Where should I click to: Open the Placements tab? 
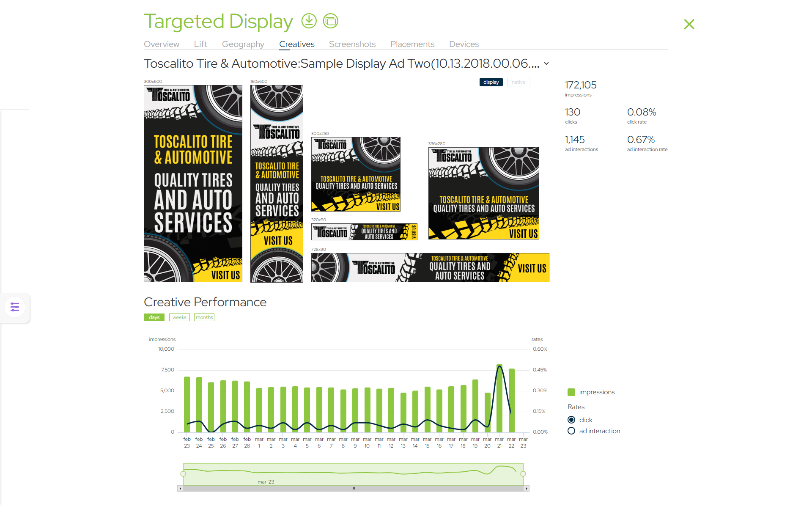pyautogui.click(x=412, y=44)
